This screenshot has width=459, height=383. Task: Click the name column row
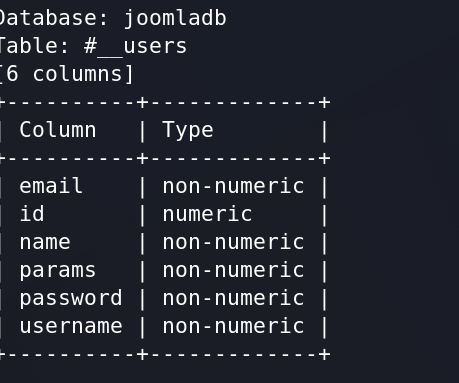(163, 242)
